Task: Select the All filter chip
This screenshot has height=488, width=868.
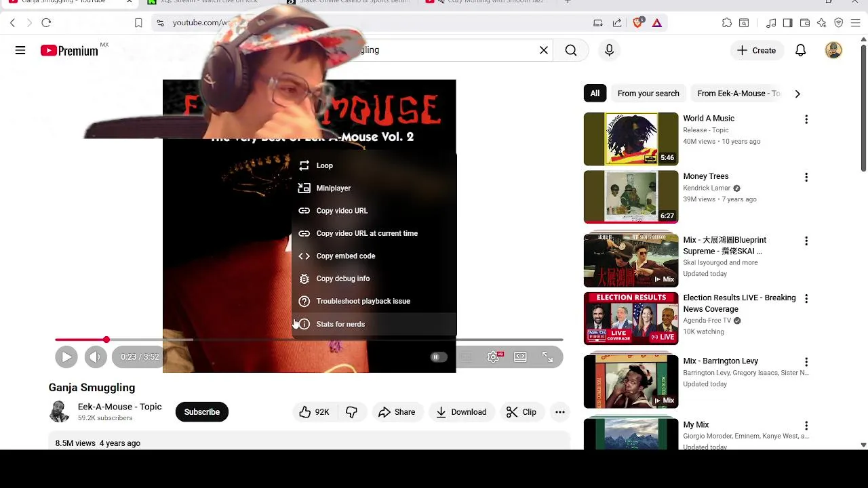Action: click(595, 94)
